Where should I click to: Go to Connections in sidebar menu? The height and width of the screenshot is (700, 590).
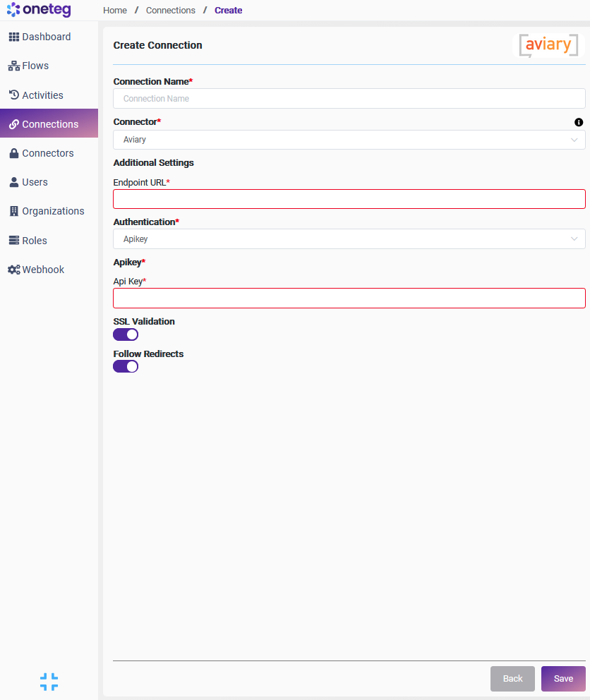(x=50, y=124)
